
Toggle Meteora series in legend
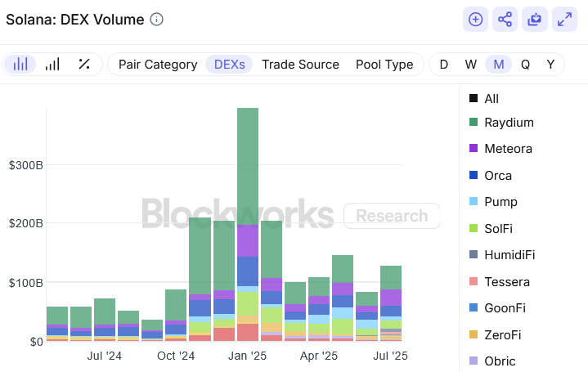(500, 149)
